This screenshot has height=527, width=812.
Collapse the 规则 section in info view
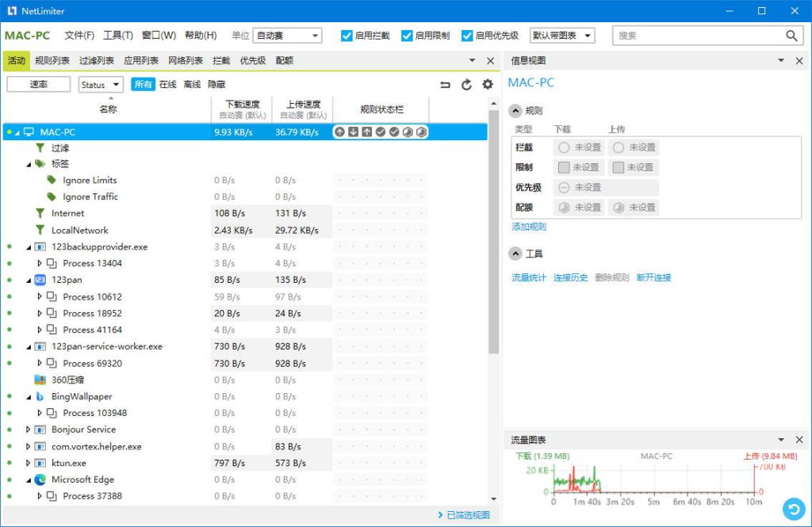[x=515, y=111]
